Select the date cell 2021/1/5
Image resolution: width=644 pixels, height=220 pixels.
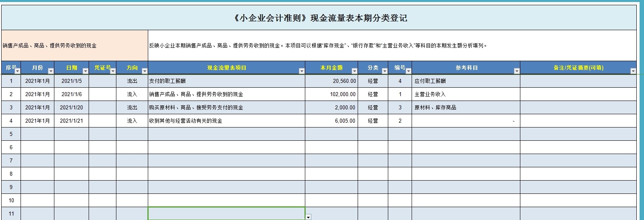pos(71,81)
